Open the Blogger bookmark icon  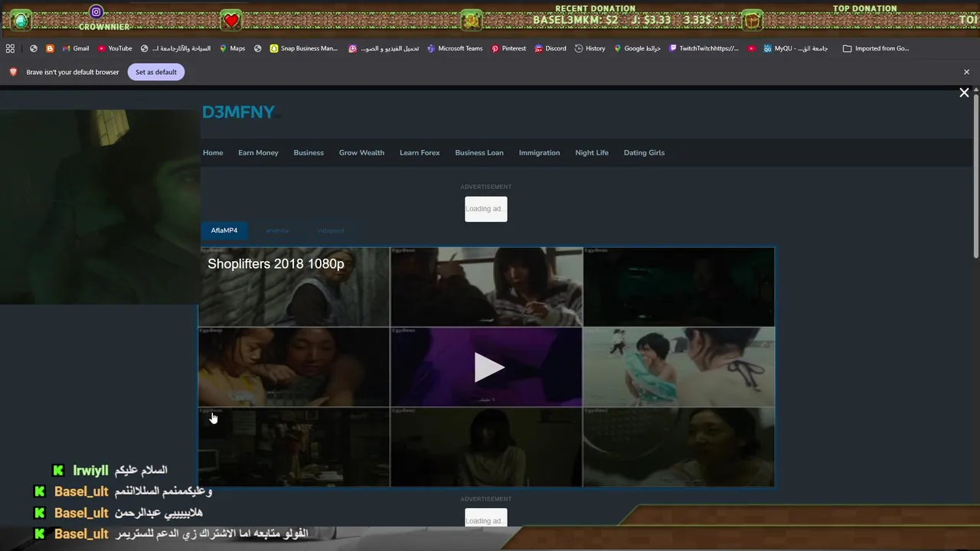50,48
